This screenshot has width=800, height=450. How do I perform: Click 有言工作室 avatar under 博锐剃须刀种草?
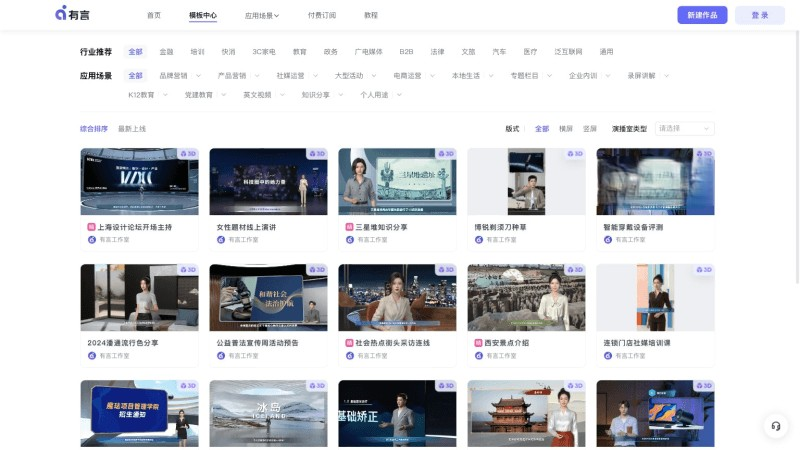[x=479, y=240]
